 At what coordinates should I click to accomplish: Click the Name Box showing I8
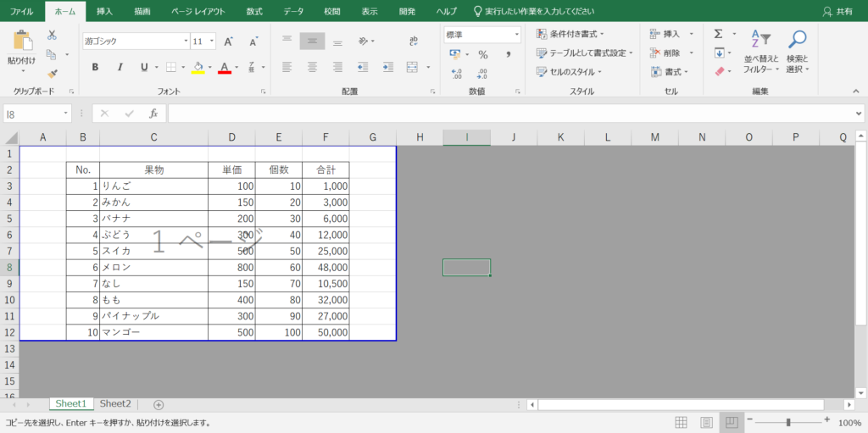(37, 114)
